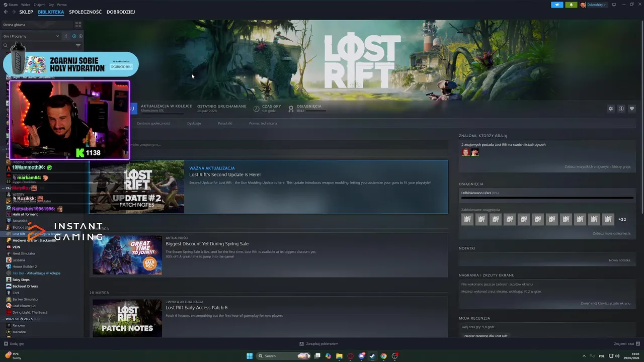Select VEIN in the library list

coord(16,247)
